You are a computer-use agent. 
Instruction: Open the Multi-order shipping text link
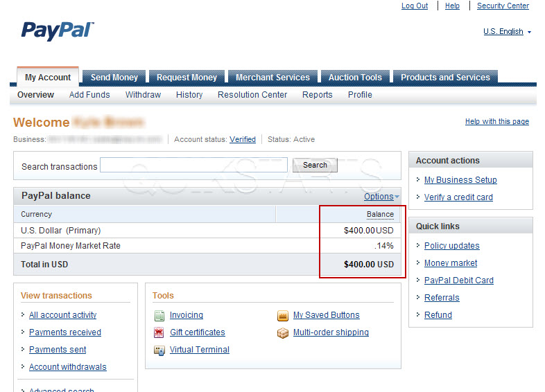331,332
